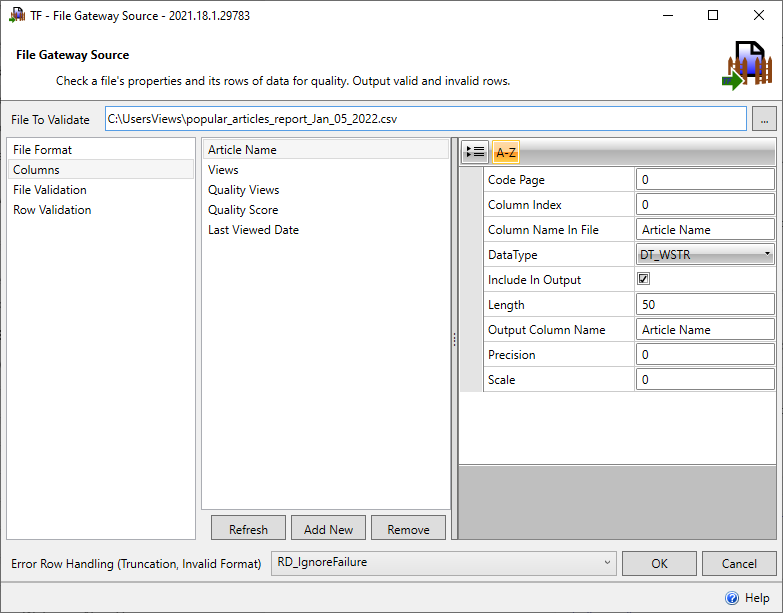Click the Precision property label
The height and width of the screenshot is (613, 783).
click(x=511, y=354)
